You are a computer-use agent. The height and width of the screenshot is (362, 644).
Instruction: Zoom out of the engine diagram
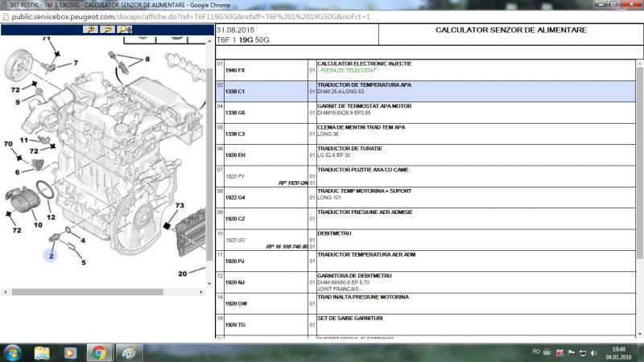click(x=108, y=29)
